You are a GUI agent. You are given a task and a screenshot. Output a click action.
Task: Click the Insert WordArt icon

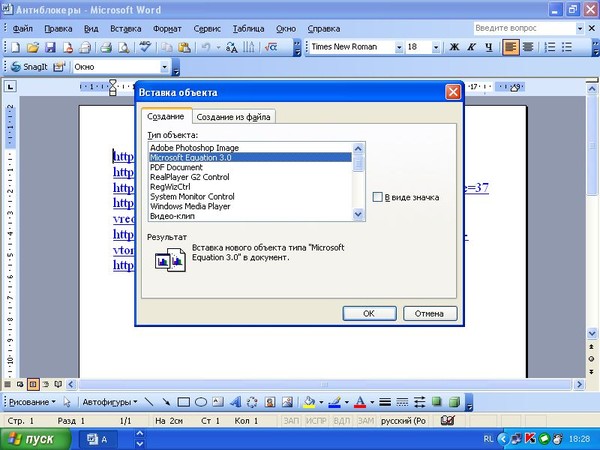click(x=235, y=402)
